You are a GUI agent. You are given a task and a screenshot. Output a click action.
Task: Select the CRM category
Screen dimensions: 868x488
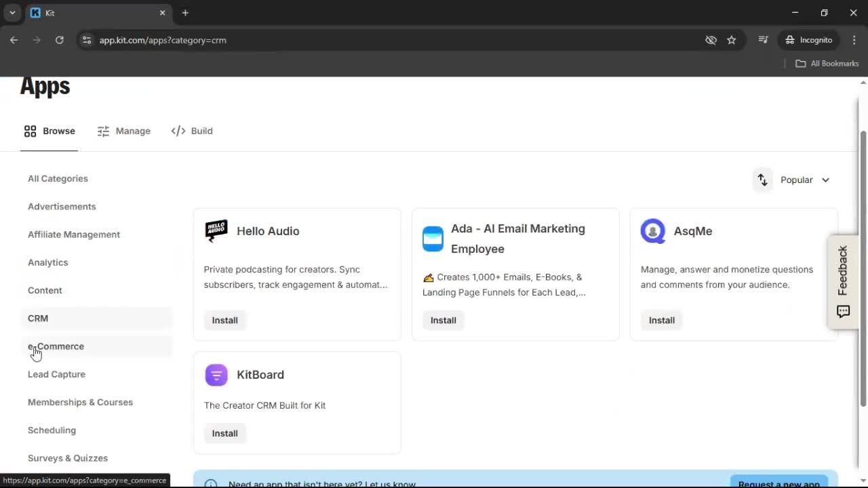pyautogui.click(x=38, y=318)
